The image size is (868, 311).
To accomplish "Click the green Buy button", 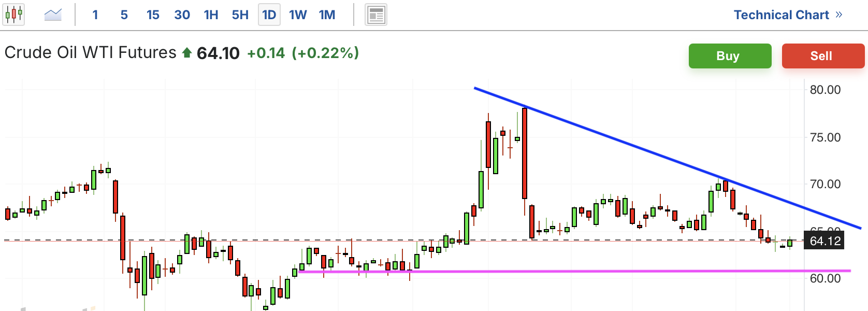I will click(x=730, y=56).
